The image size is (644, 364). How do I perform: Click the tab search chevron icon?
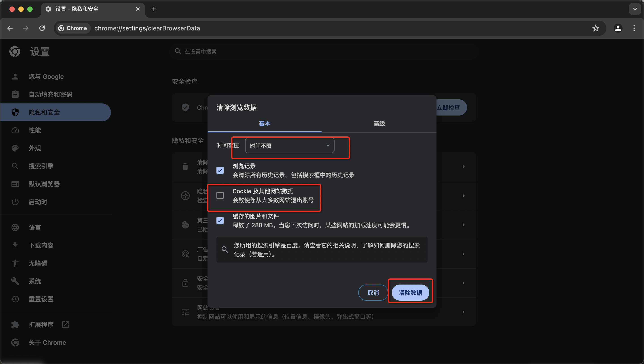coord(635,9)
